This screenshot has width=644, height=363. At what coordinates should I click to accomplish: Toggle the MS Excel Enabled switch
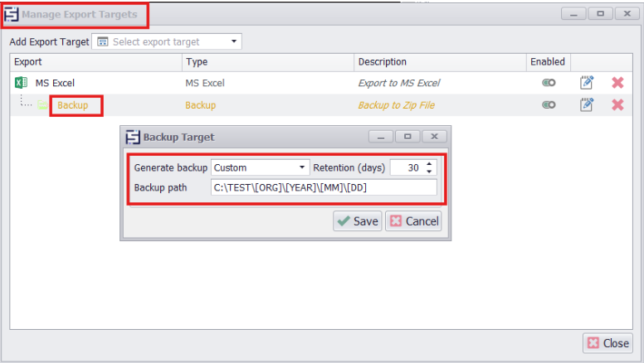coord(548,83)
